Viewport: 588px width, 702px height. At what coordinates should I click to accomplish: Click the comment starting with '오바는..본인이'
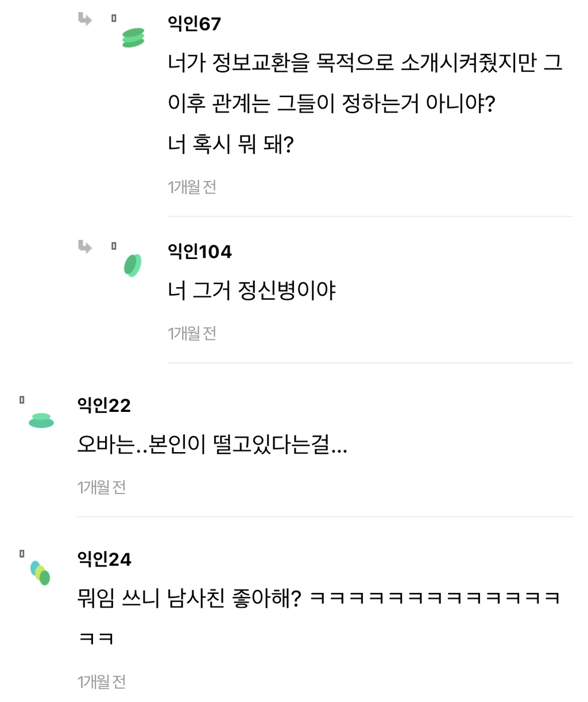[212, 445]
